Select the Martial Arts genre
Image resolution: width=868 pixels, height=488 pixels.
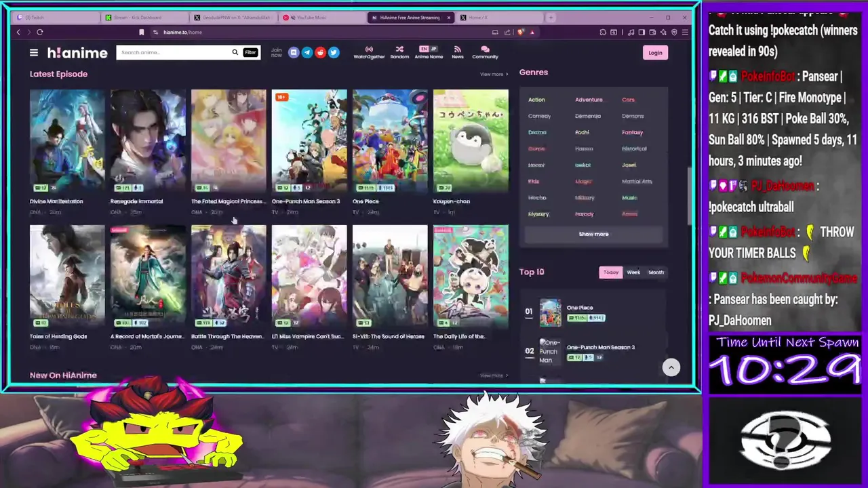click(637, 181)
